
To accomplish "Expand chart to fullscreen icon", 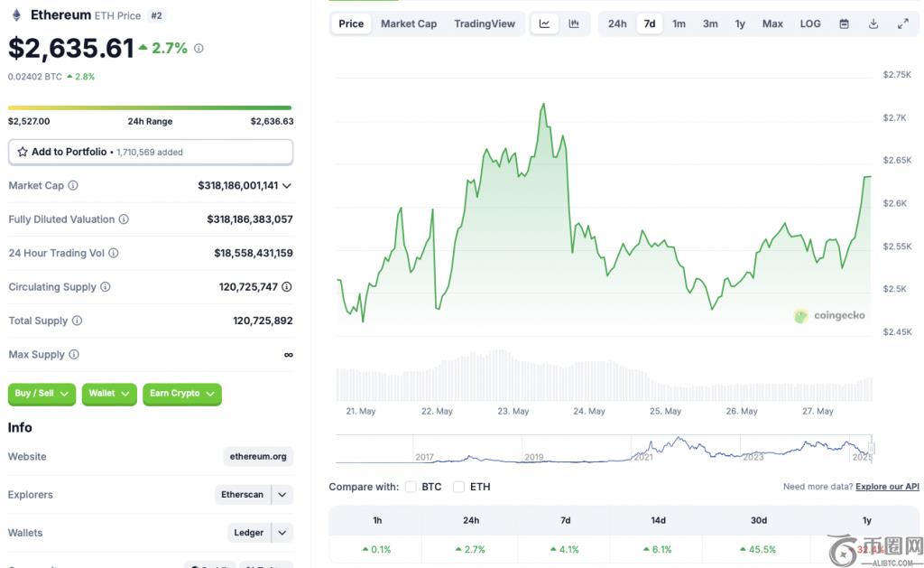I will coord(902,23).
